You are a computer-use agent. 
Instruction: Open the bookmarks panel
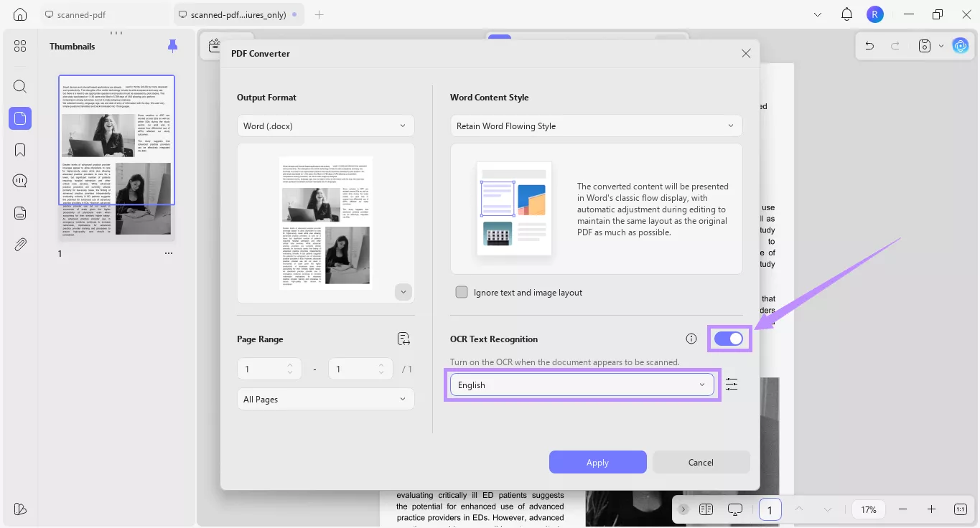(x=19, y=149)
